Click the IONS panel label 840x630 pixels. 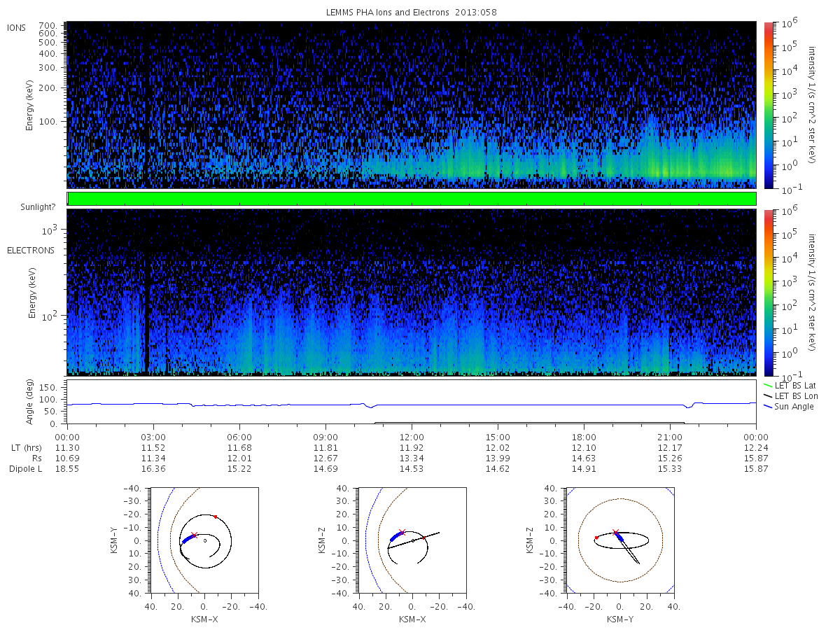tap(17, 27)
